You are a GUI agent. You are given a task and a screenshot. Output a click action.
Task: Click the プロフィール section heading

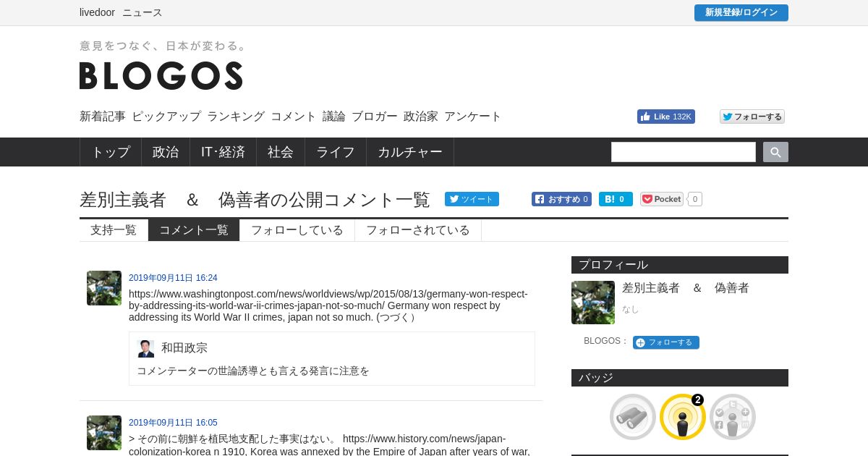point(680,265)
